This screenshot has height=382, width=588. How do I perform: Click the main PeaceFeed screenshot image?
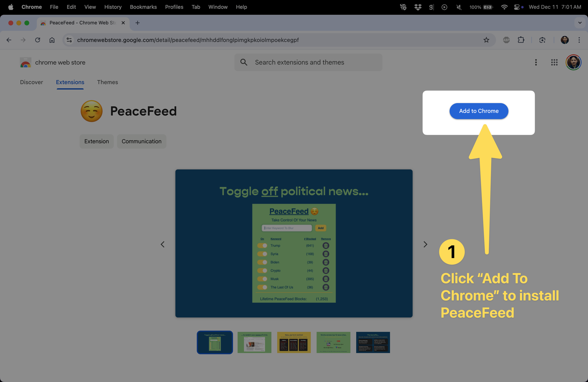click(x=294, y=243)
